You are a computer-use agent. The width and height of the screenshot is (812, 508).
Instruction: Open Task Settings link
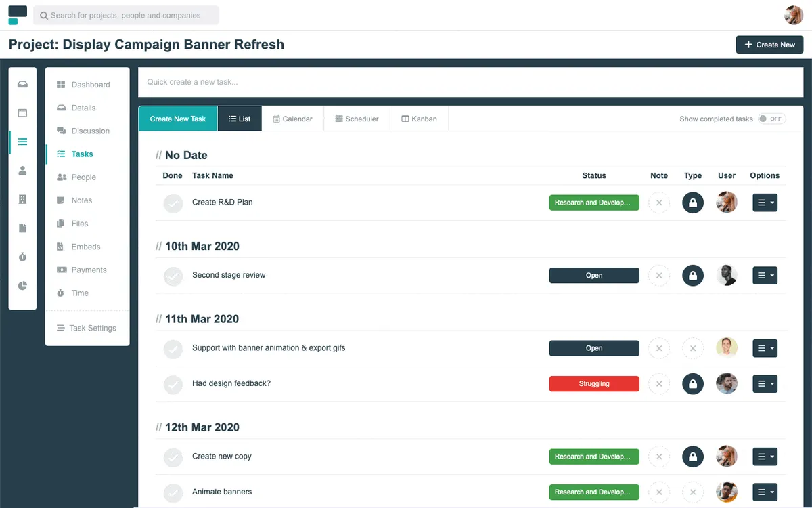coord(87,328)
